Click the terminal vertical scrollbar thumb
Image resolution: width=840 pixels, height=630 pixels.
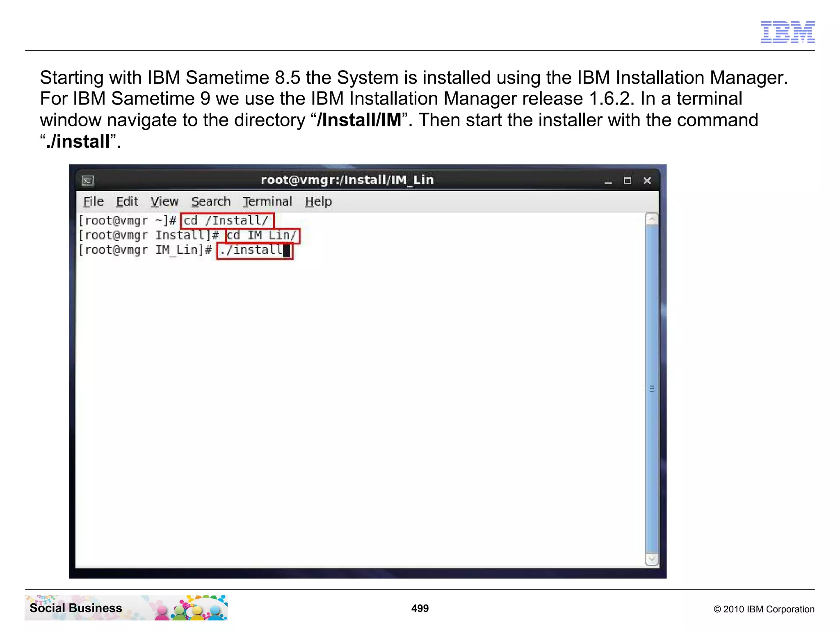pos(652,389)
